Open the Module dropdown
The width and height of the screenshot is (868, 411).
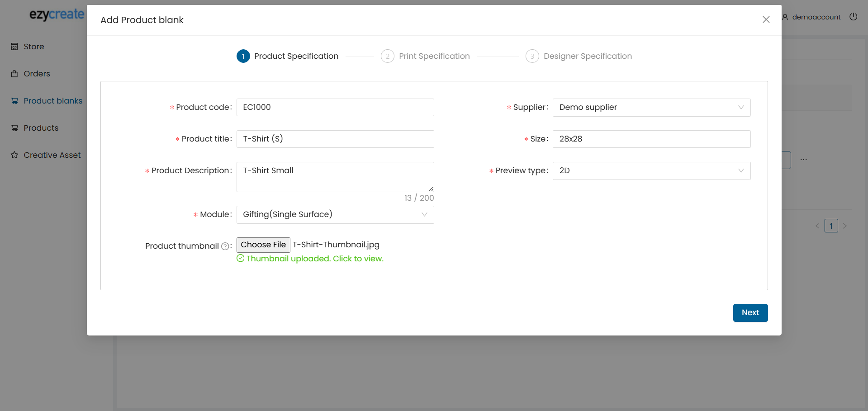click(x=335, y=215)
